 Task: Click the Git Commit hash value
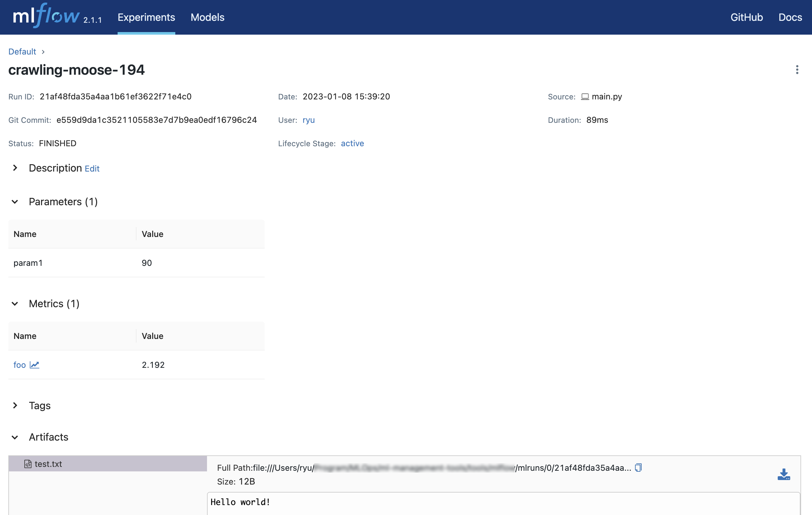[157, 120]
